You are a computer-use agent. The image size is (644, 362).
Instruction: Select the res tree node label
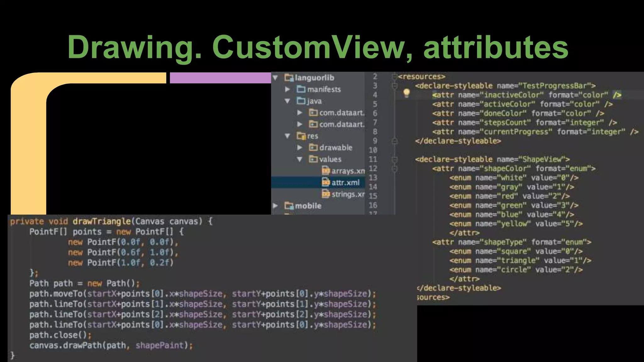coord(313,136)
